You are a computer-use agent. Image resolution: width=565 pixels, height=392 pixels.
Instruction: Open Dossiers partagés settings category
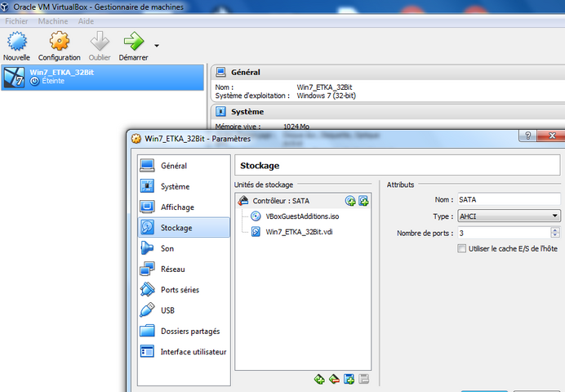184,331
